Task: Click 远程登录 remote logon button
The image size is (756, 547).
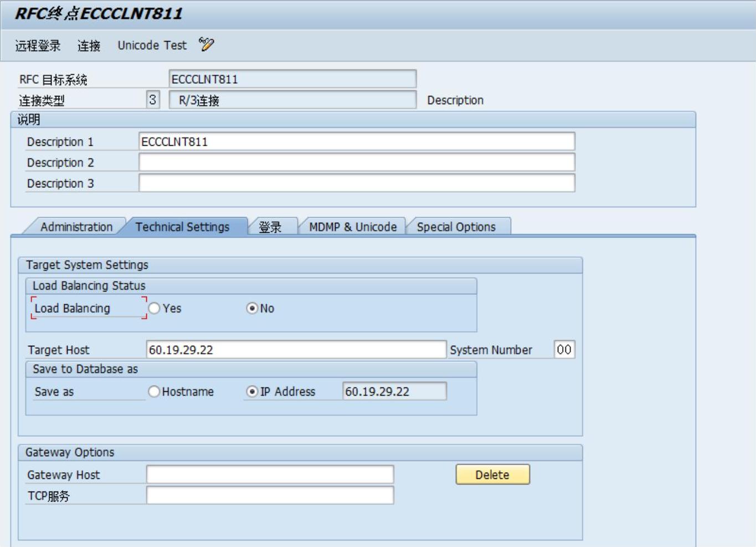Action: (38, 45)
